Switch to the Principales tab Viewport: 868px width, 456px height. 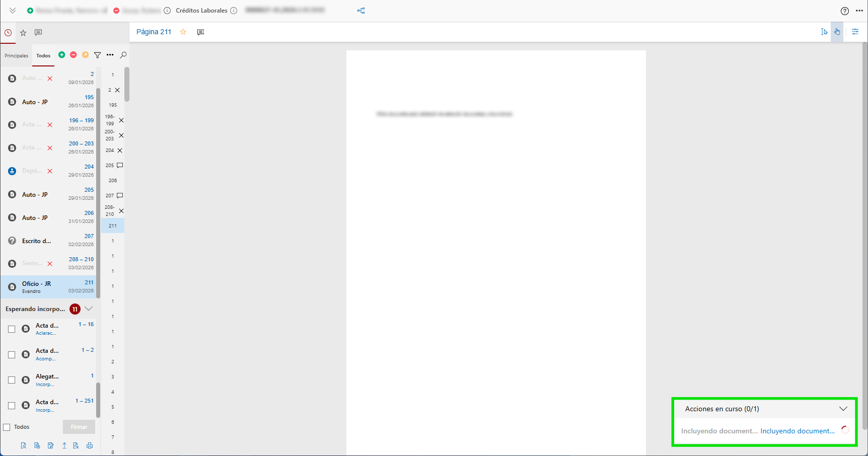click(17, 56)
